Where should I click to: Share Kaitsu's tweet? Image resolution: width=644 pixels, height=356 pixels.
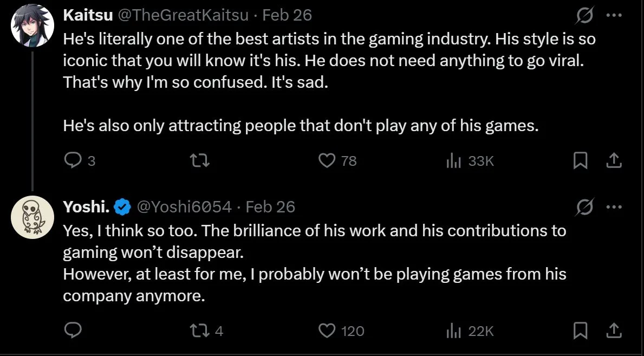(614, 160)
